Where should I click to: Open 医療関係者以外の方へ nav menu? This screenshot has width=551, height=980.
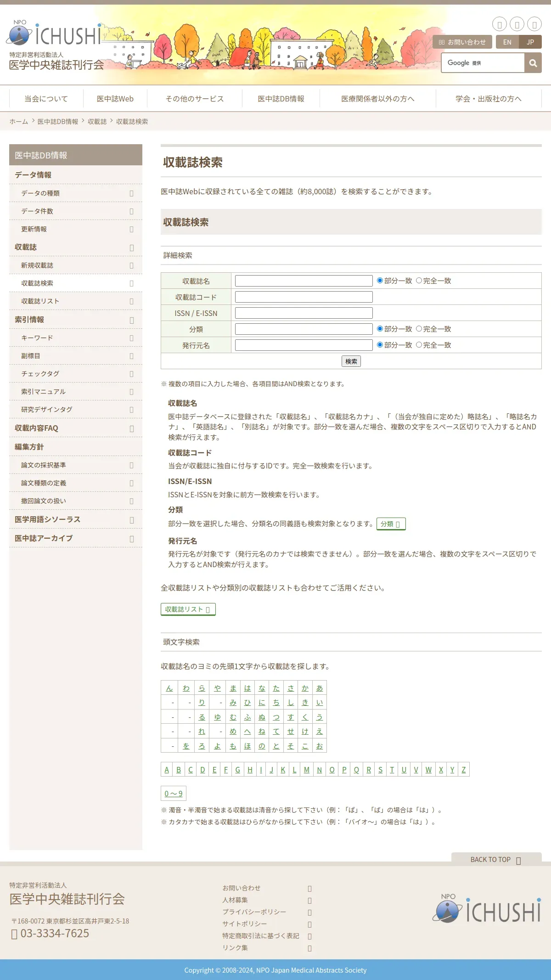click(378, 99)
